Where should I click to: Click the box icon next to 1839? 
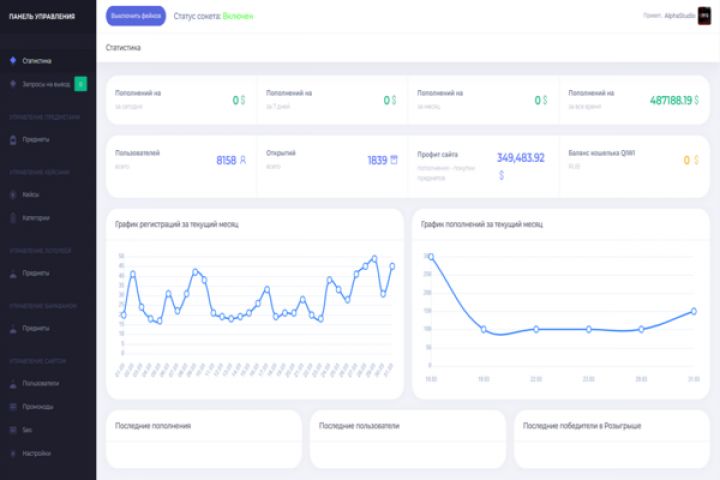(394, 160)
